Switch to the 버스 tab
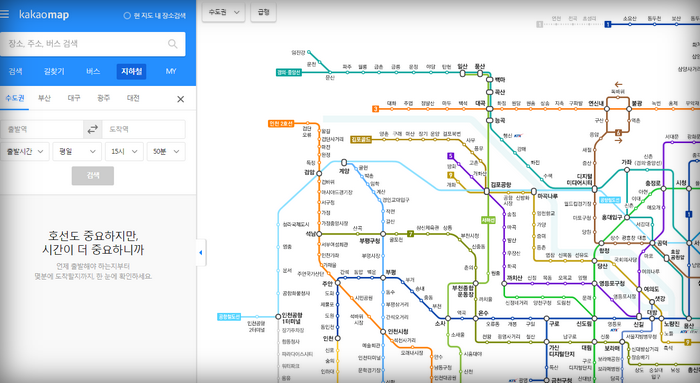 pyautogui.click(x=93, y=71)
